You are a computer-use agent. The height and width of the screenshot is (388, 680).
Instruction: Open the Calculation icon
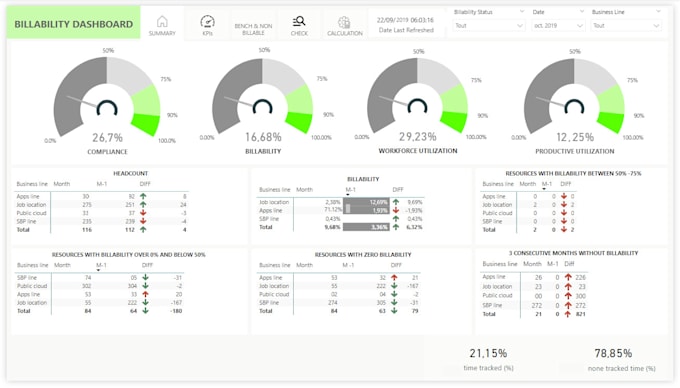[344, 22]
